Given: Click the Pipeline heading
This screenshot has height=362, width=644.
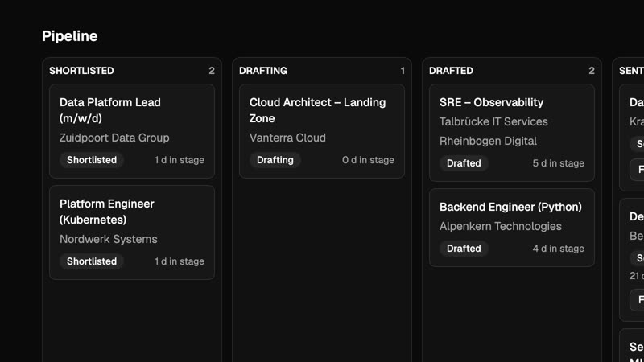Looking at the screenshot, I should (70, 36).
